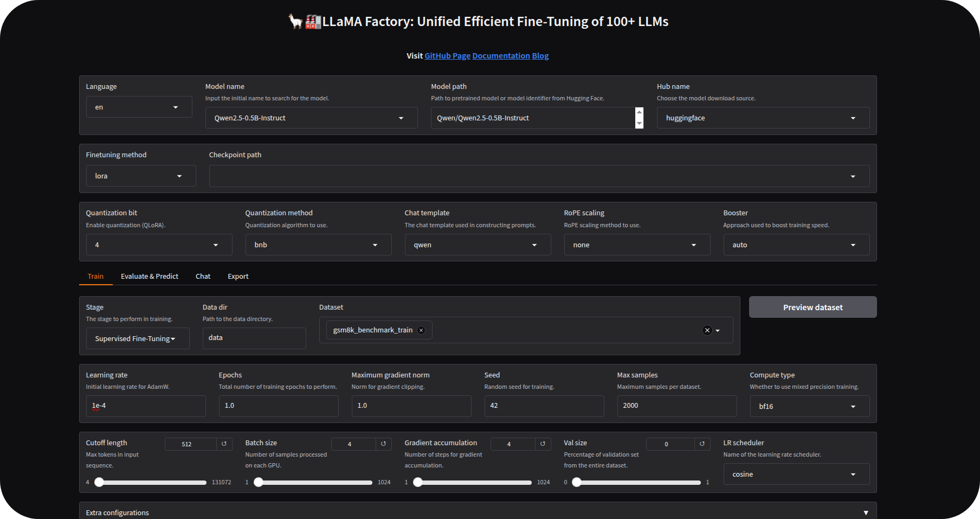Adjust the Val size slider
Viewport: 980px width, 519px height.
(637, 482)
